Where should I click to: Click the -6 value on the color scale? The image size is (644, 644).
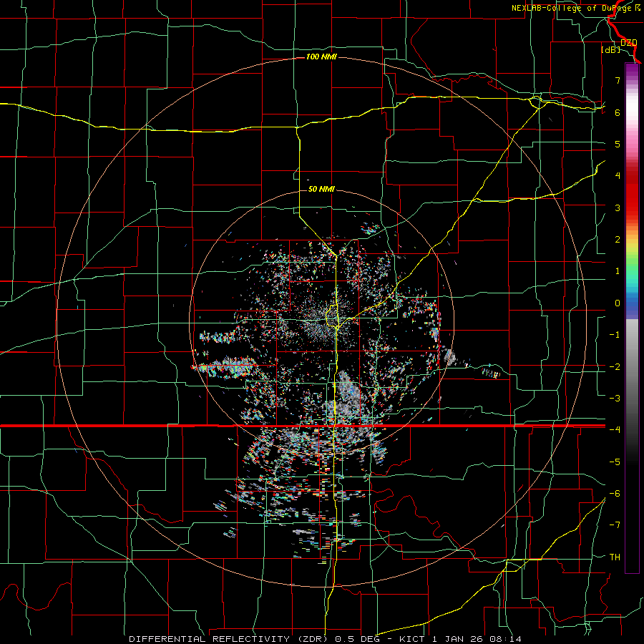coord(615,494)
